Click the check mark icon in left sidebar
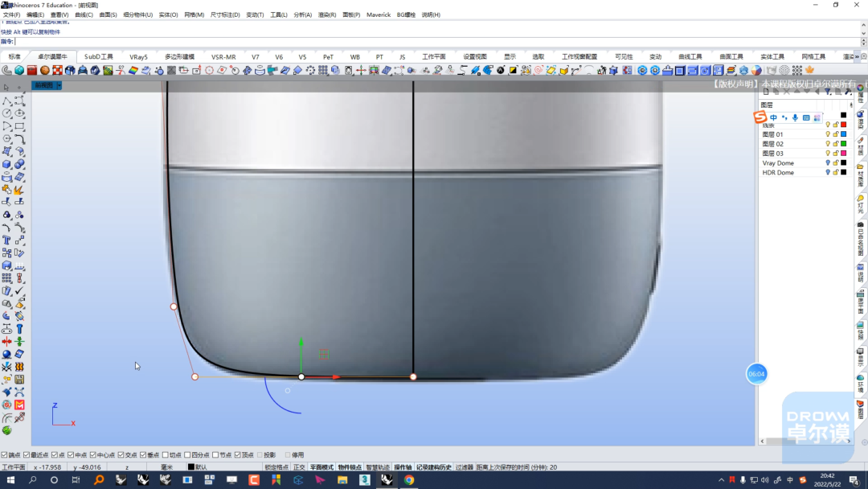Viewport: 868px width, 489px height. [x=19, y=290]
